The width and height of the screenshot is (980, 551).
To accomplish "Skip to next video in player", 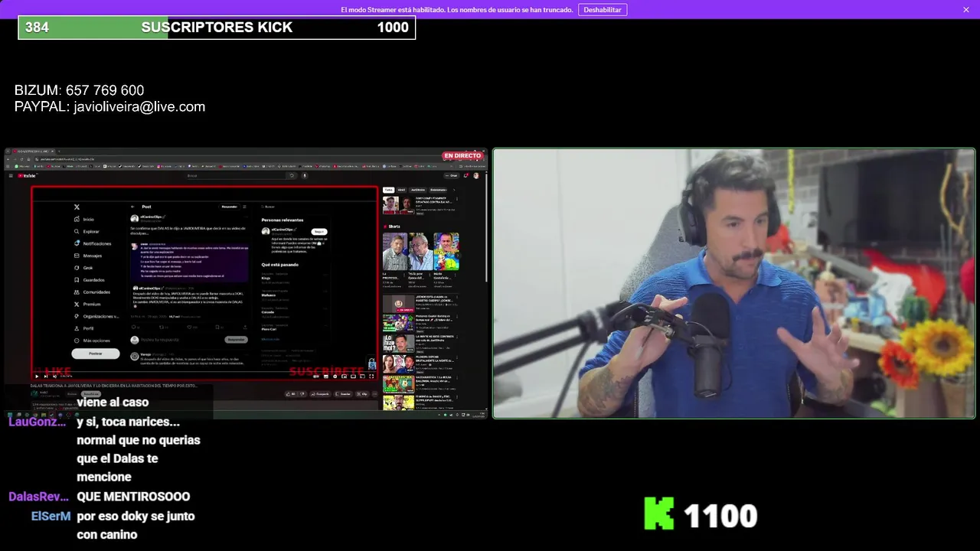I will [x=45, y=376].
